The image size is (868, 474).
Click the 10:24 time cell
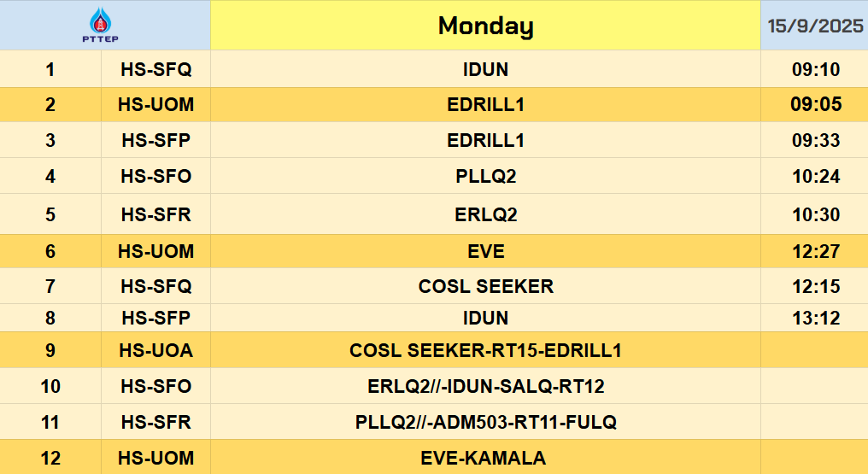pos(815,177)
